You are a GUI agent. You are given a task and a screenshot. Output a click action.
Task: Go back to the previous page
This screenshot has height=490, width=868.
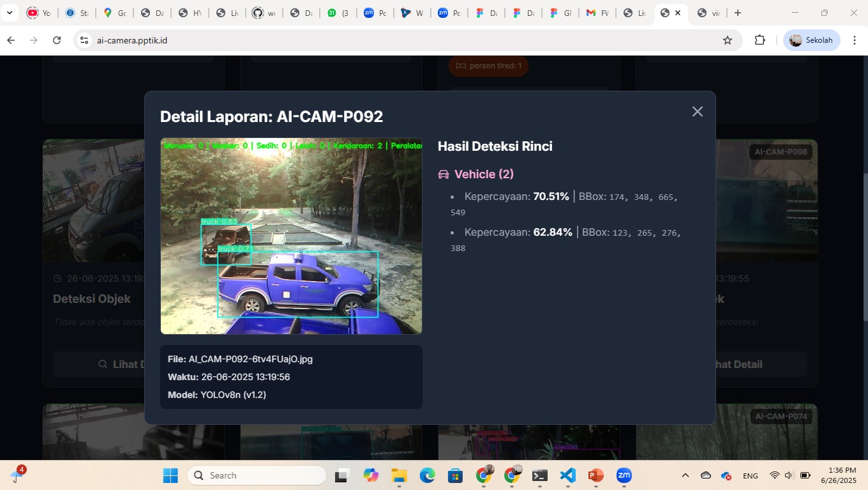coord(11,40)
